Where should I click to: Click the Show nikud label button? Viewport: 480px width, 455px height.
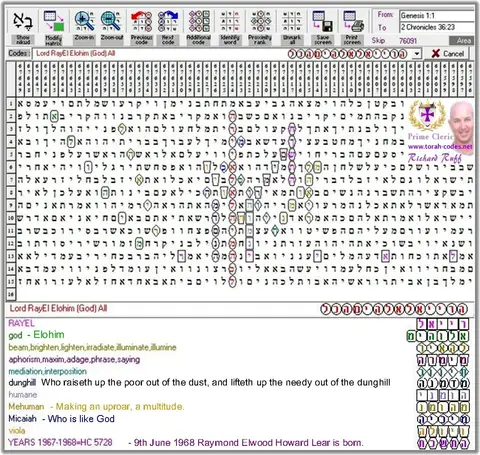(x=23, y=40)
